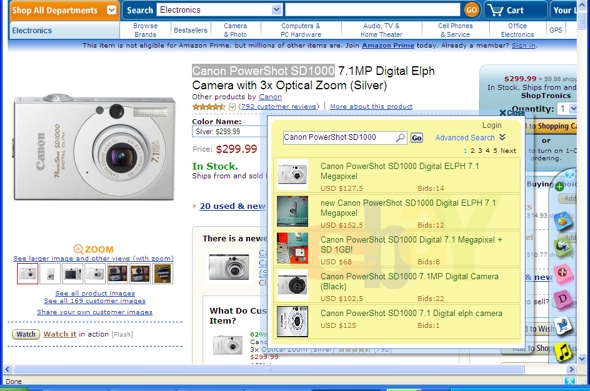Open the Computers & PC Hardware tab
The height and width of the screenshot is (391, 590).
click(x=301, y=30)
